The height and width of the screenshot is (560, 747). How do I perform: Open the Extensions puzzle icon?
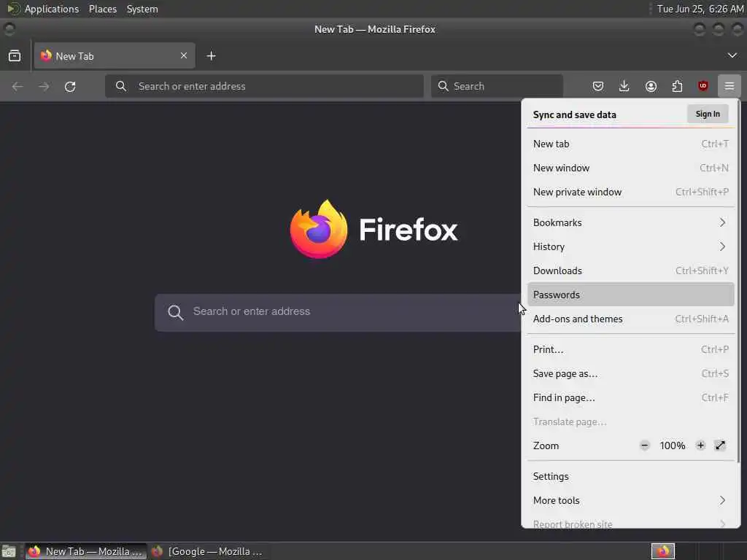[677, 86]
